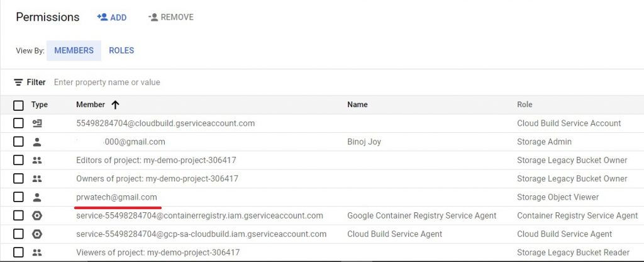Click the group icon for Viewers of project
Screen dimensions: 644x262
pyautogui.click(x=37, y=253)
